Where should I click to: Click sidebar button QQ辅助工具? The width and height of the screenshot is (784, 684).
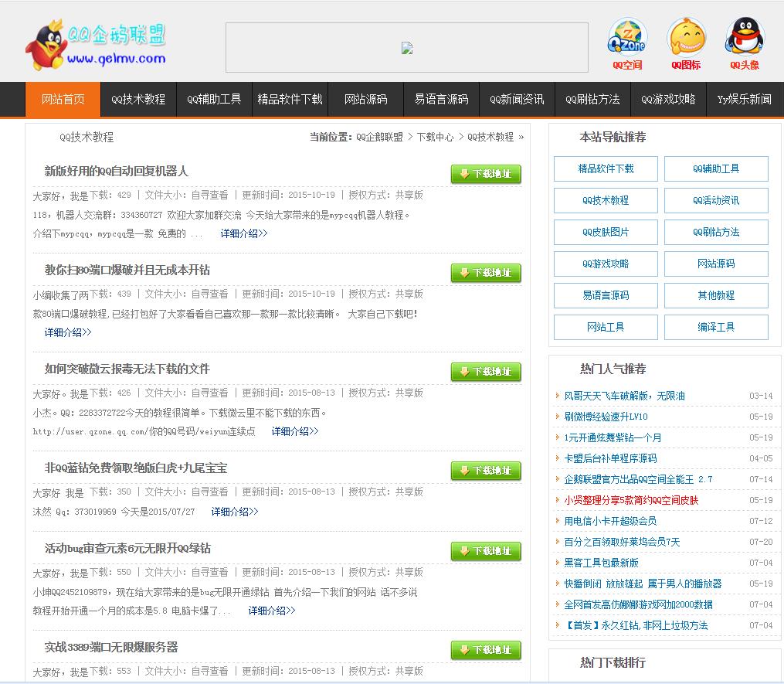tap(716, 168)
